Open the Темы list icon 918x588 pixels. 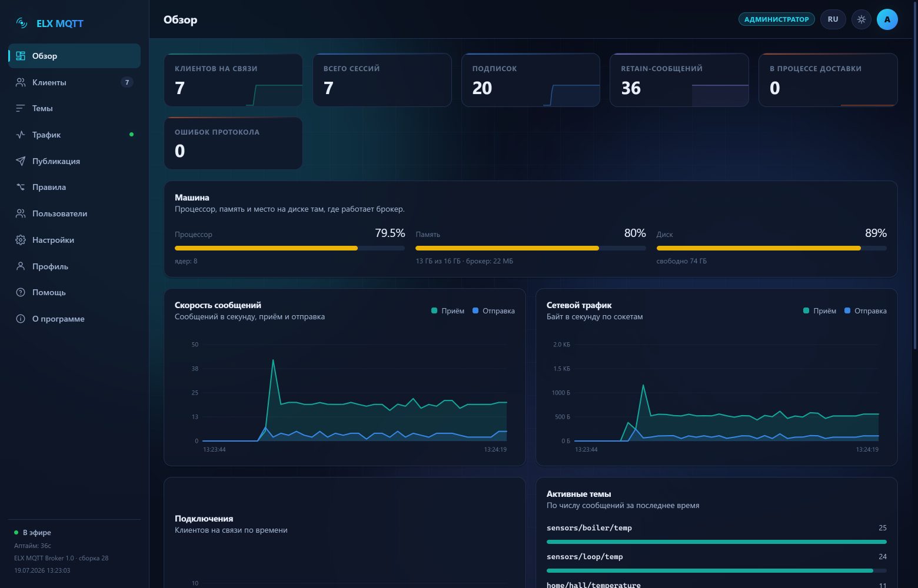point(21,108)
